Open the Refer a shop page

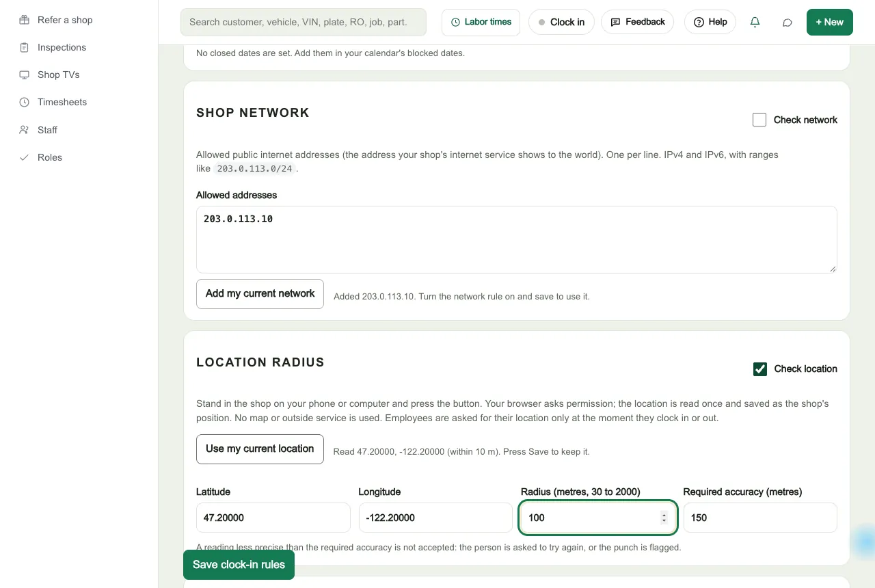tap(65, 20)
